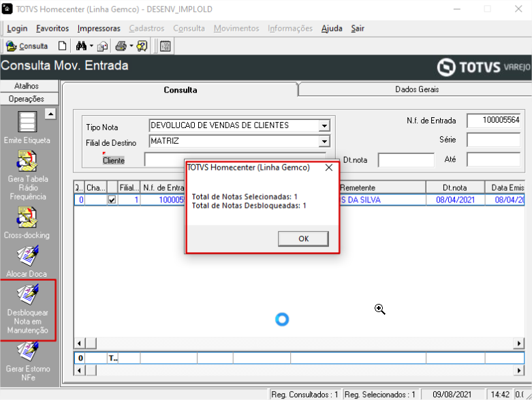Click the TOTVS app icon in title bar
Image resolution: width=532 pixels, height=400 pixels.
coord(7,9)
